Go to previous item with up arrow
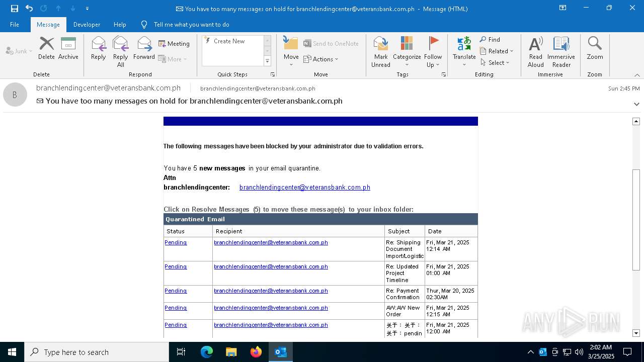Screen dimensions: 644x362 point(58,9)
